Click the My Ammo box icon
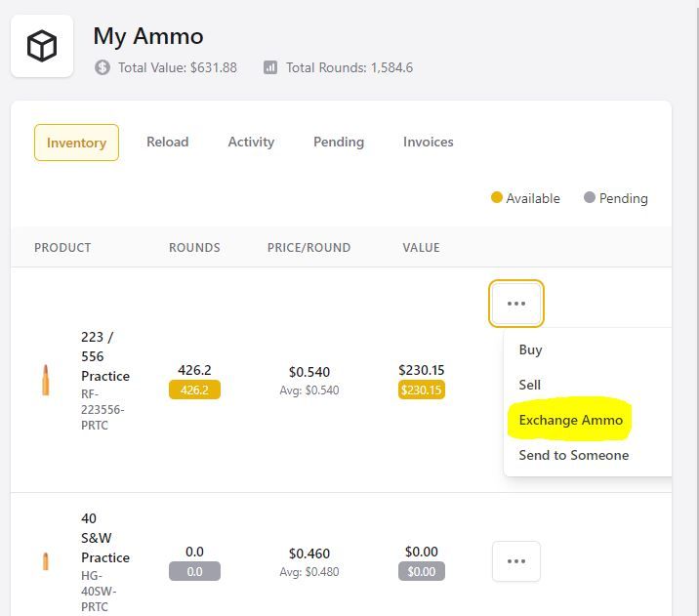 click(x=42, y=46)
